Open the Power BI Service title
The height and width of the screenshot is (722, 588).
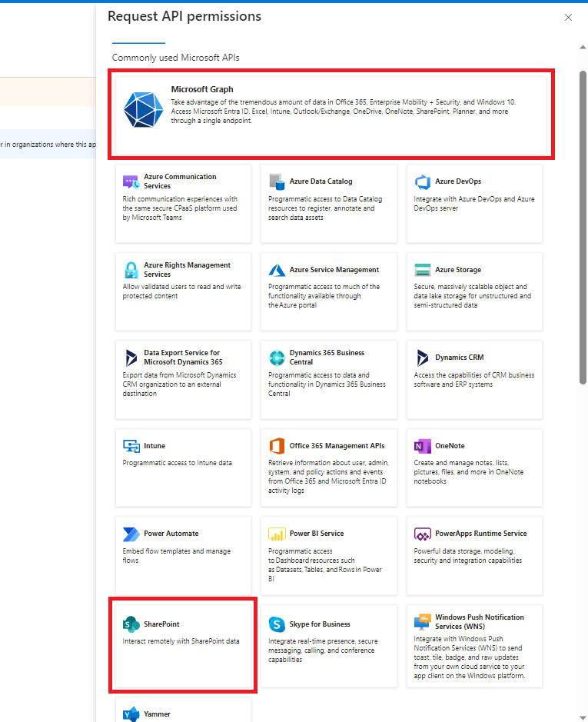317,533
